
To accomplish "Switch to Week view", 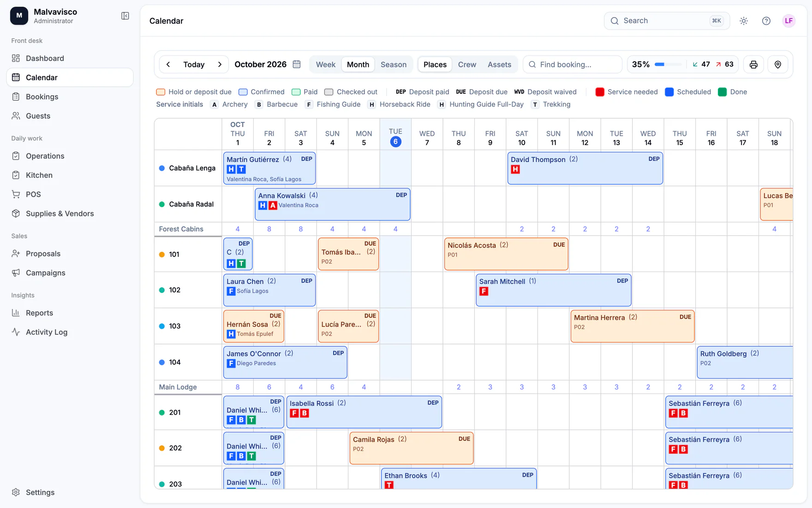I will tap(325, 65).
